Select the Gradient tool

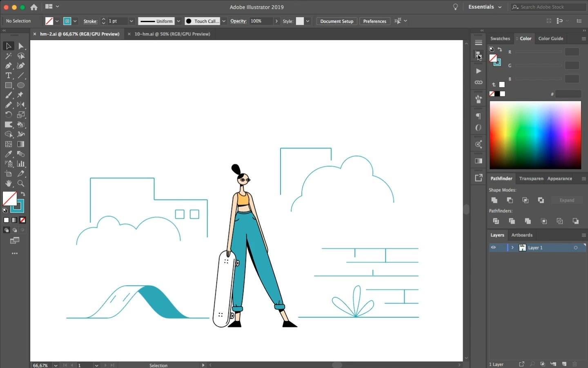click(21, 144)
